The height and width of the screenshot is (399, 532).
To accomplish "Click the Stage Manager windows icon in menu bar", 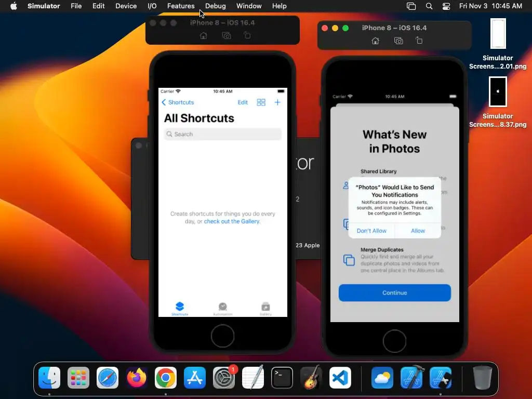I will pos(411,6).
